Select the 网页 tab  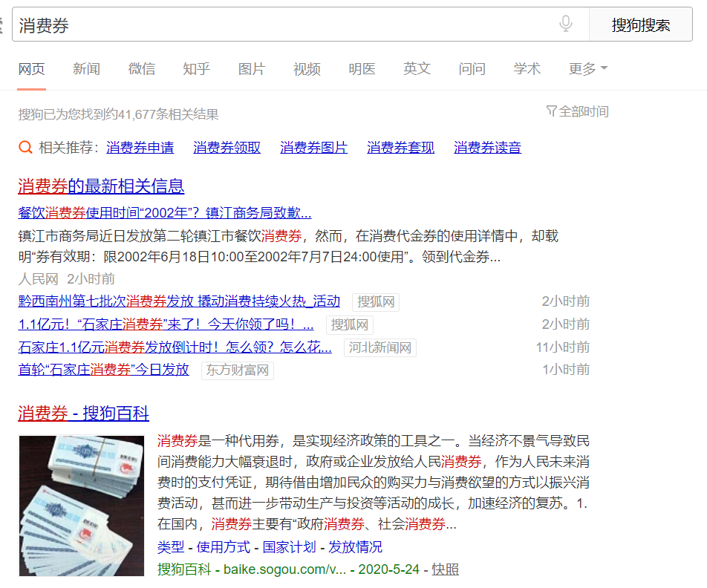(31, 68)
